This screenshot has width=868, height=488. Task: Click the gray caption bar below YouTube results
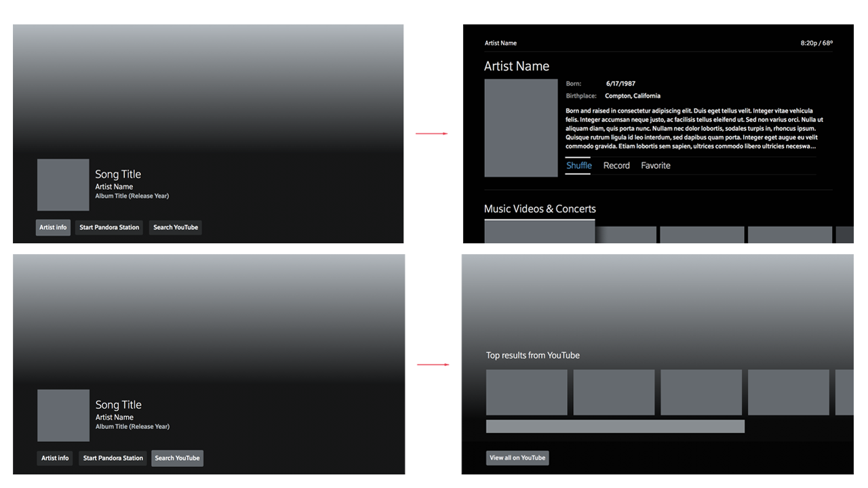click(615, 426)
